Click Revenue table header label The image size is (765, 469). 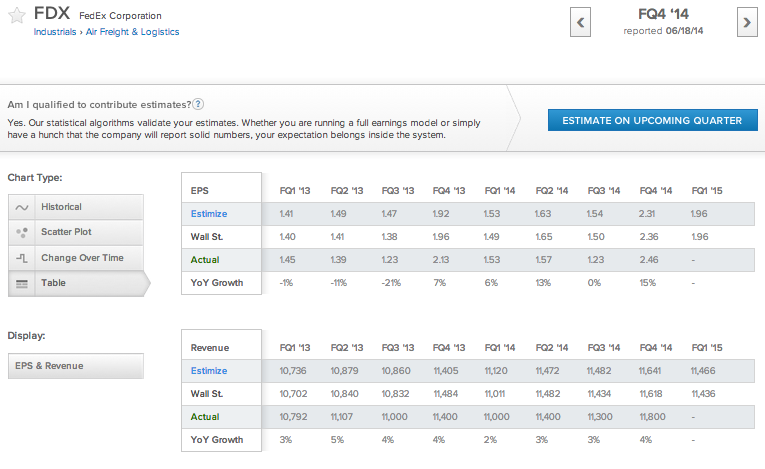click(x=210, y=348)
